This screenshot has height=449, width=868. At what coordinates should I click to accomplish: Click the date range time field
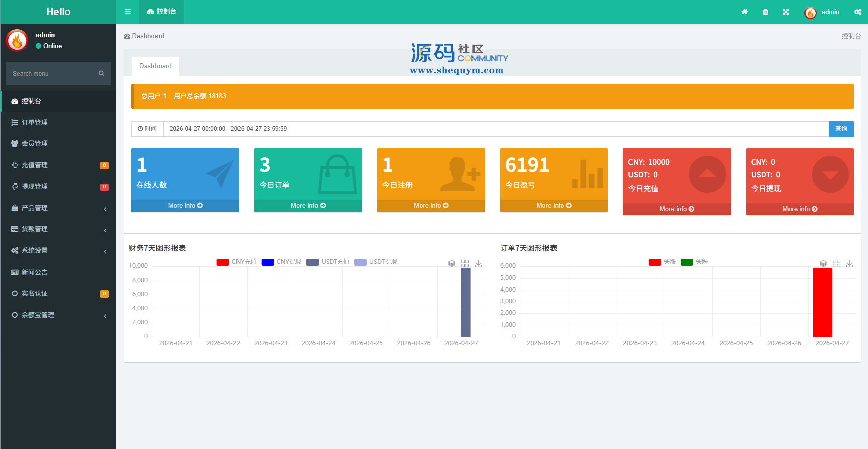point(496,129)
